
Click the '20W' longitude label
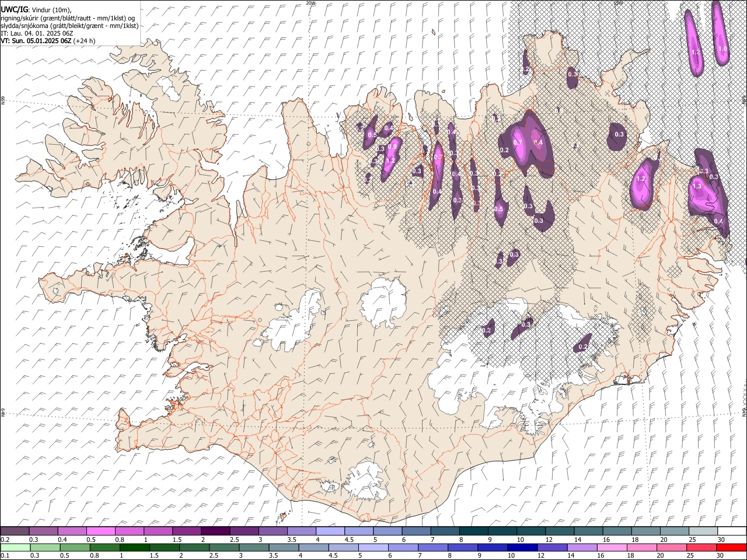pyautogui.click(x=310, y=3)
